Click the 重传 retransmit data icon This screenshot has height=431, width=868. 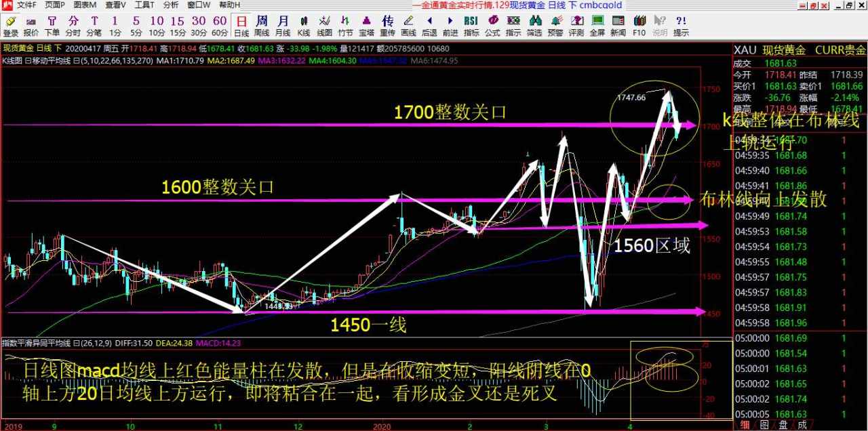coord(387,26)
